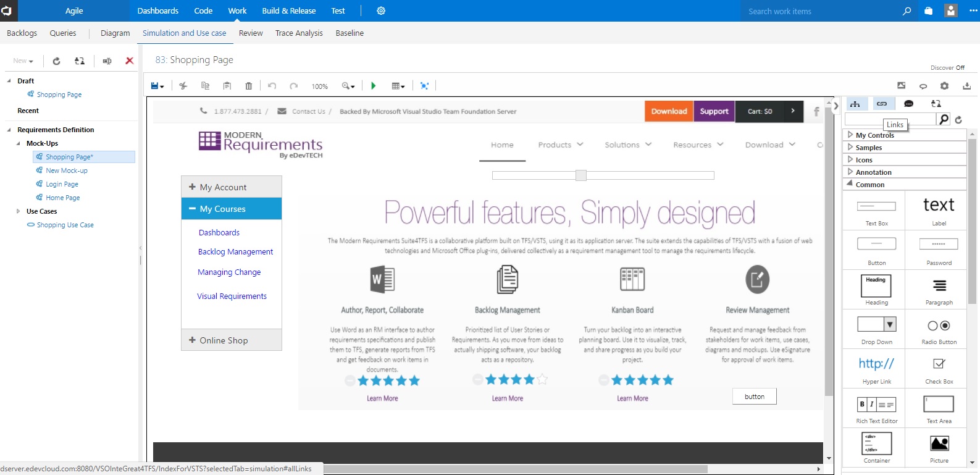The height and width of the screenshot is (475, 980).
Task: Expand the My Account accordion
Action: [232, 187]
